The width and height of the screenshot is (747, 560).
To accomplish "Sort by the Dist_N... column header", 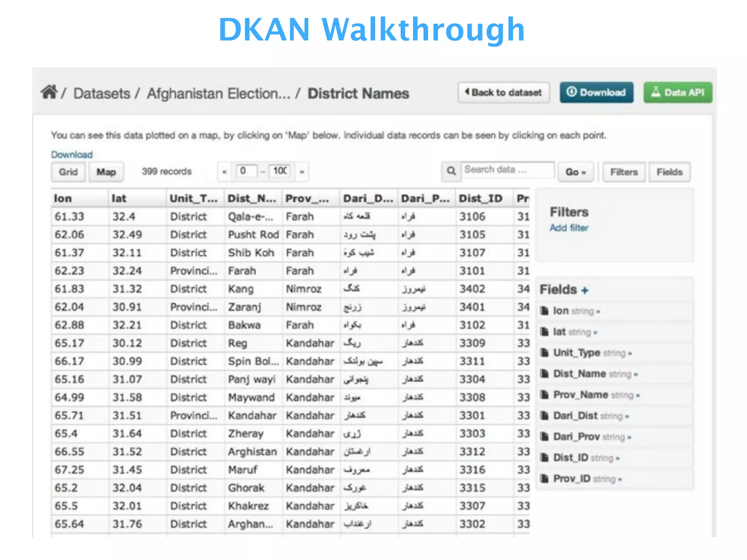I will (x=253, y=198).
